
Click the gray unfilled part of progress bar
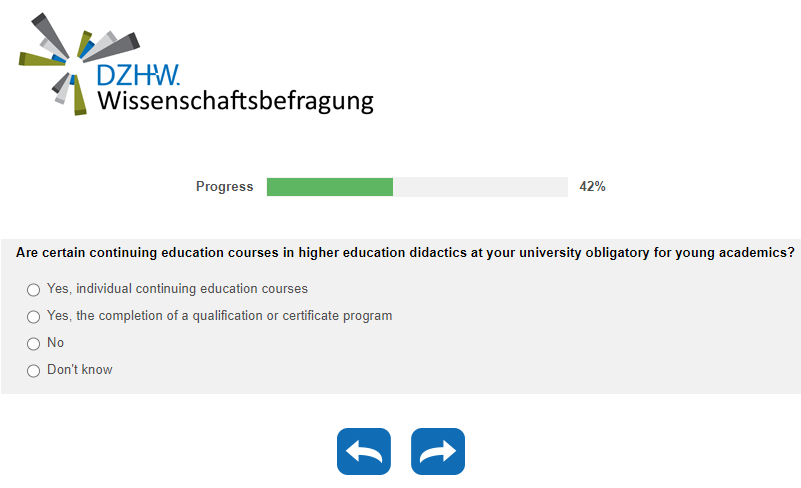pos(480,187)
